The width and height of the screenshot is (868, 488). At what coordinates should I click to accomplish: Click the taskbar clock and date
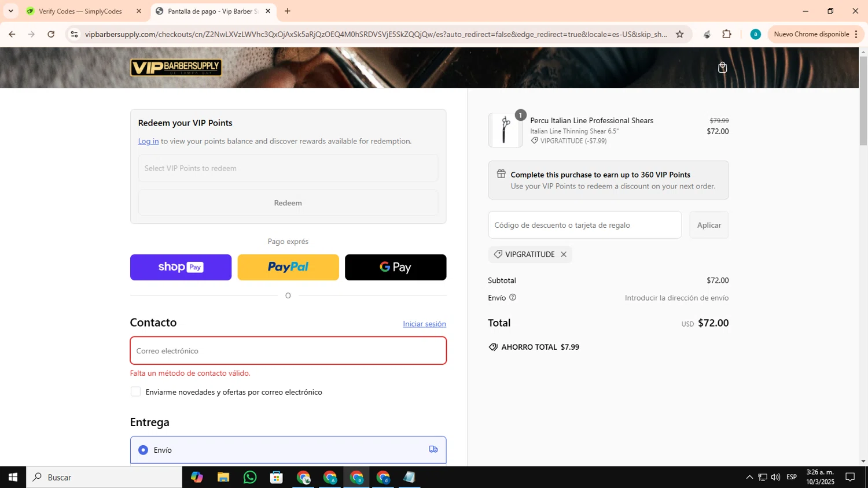(821, 477)
